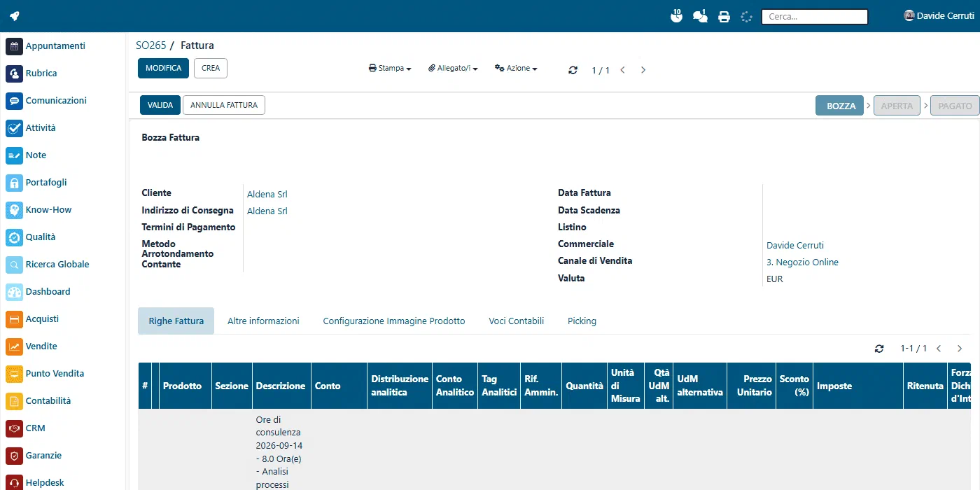Click the MODIFICA button
The height and width of the screenshot is (490, 980).
[164, 68]
